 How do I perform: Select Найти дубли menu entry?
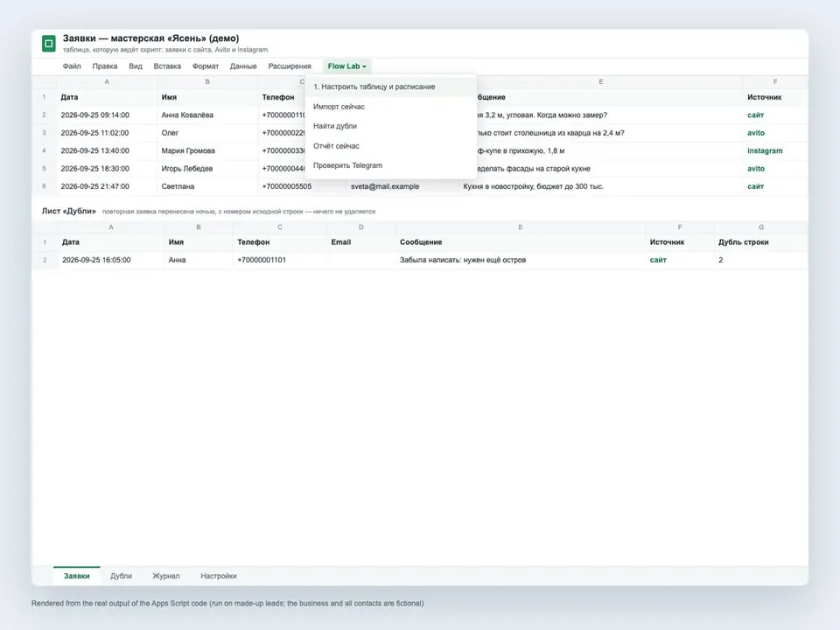pyautogui.click(x=390, y=126)
